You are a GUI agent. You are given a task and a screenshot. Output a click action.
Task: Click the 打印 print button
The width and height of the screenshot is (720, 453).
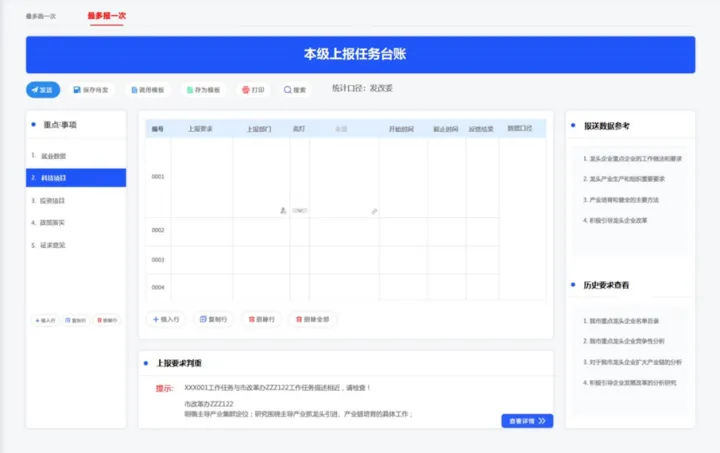pyautogui.click(x=253, y=89)
